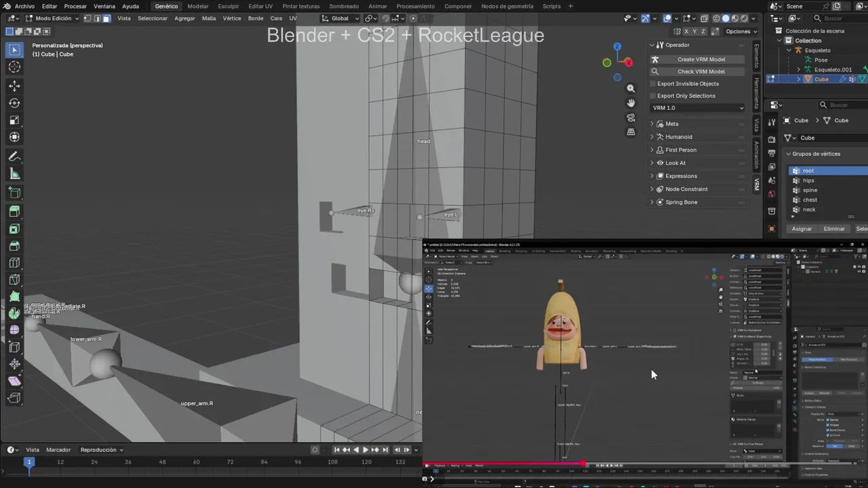Switch to the Modelar workspace tab
This screenshot has height=488, width=868.
coord(198,6)
